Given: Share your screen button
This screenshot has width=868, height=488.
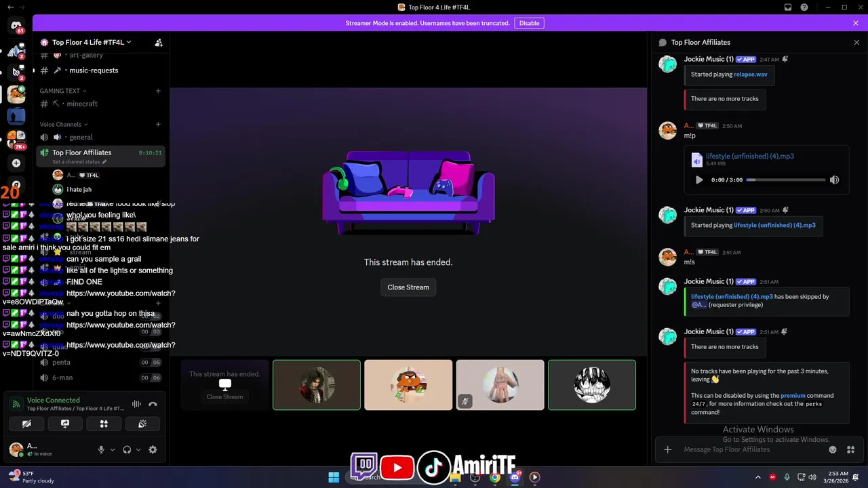Looking at the screenshot, I should 65,424.
